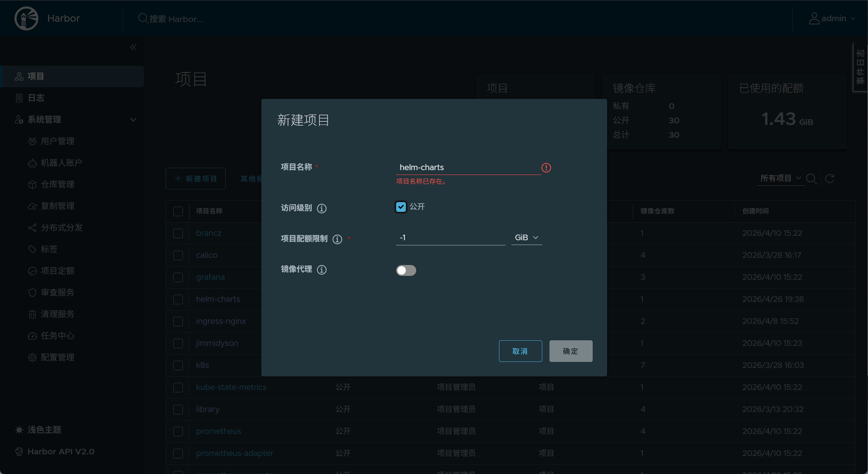The image size is (868, 474).
Task: Click the Harbor logo icon
Action: 26,18
